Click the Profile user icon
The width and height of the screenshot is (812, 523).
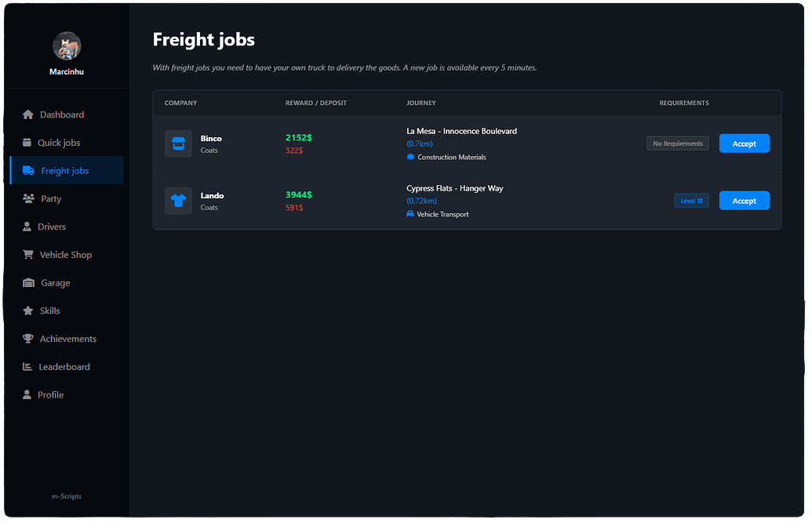(x=27, y=394)
